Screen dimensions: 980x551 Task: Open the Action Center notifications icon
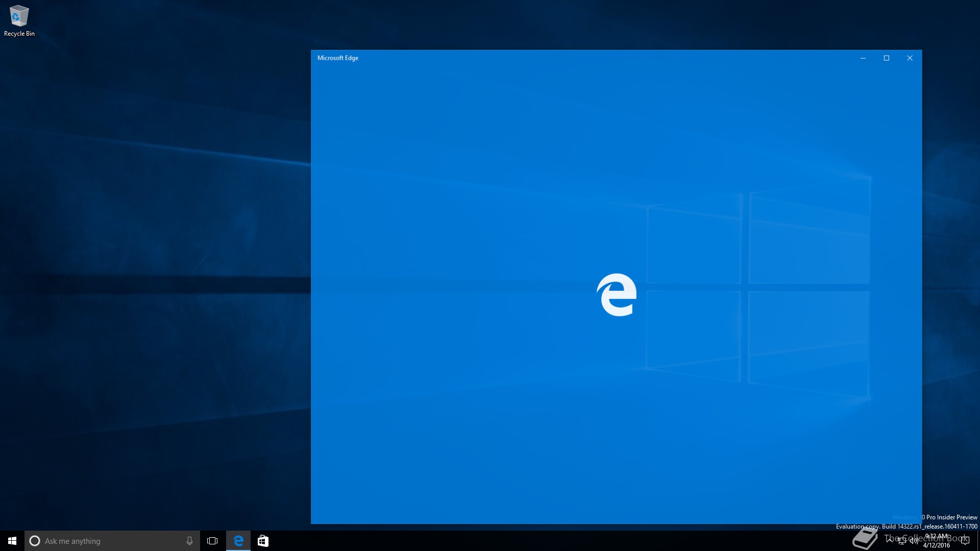965,541
